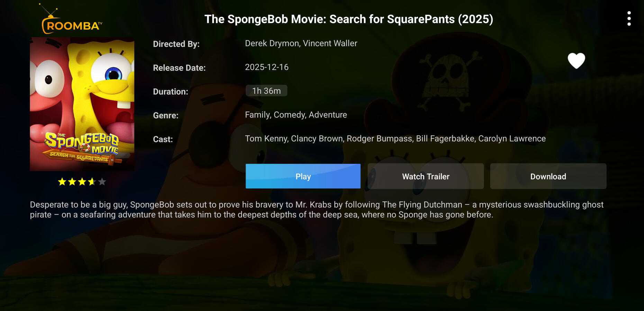Click the gray fifth rating star

click(x=102, y=182)
